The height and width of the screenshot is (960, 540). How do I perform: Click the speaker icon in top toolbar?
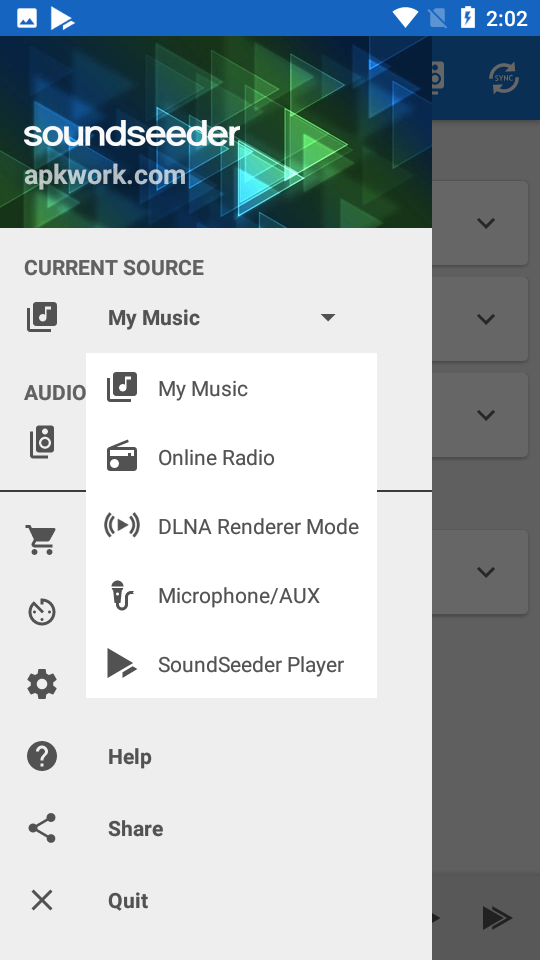[437, 78]
